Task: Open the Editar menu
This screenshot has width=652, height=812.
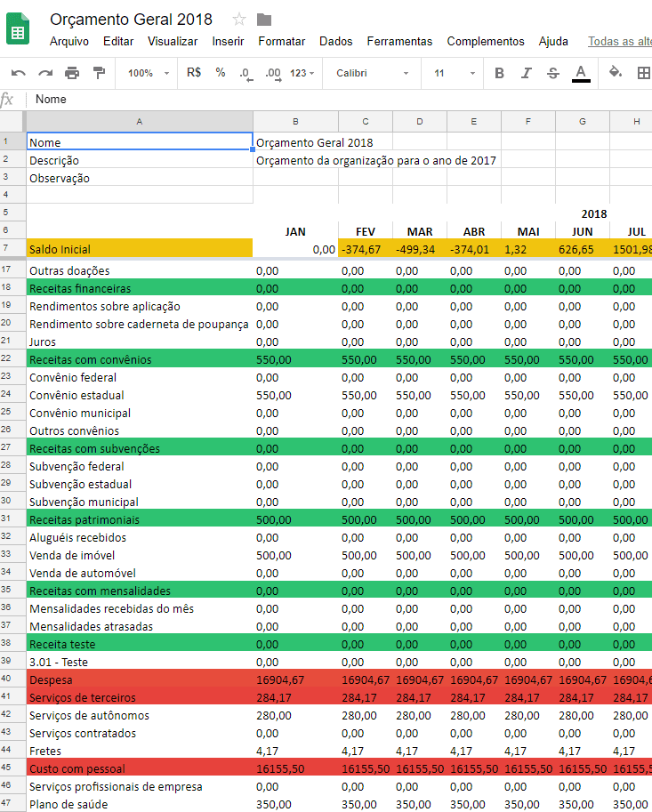Action: coord(118,42)
